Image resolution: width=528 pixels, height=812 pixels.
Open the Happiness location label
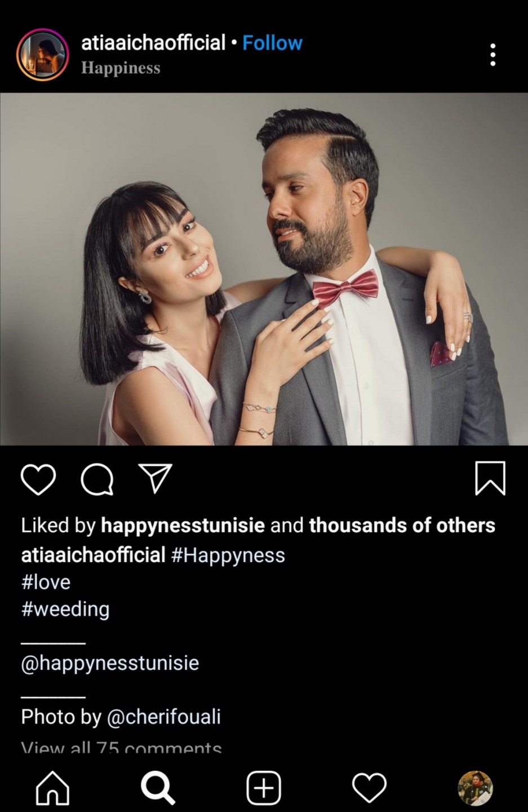[x=121, y=68]
